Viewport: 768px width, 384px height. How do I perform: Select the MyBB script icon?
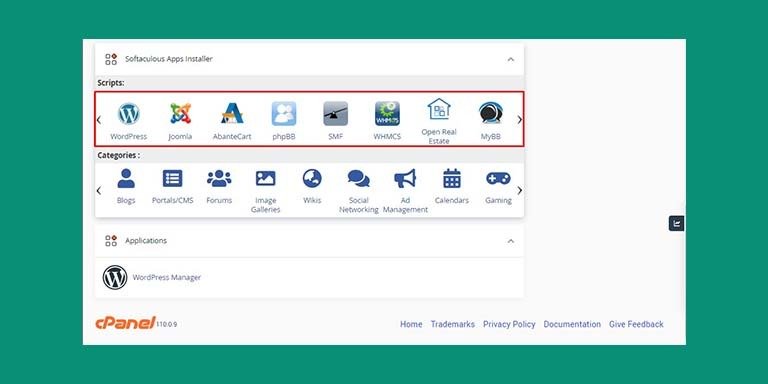pyautogui.click(x=490, y=114)
